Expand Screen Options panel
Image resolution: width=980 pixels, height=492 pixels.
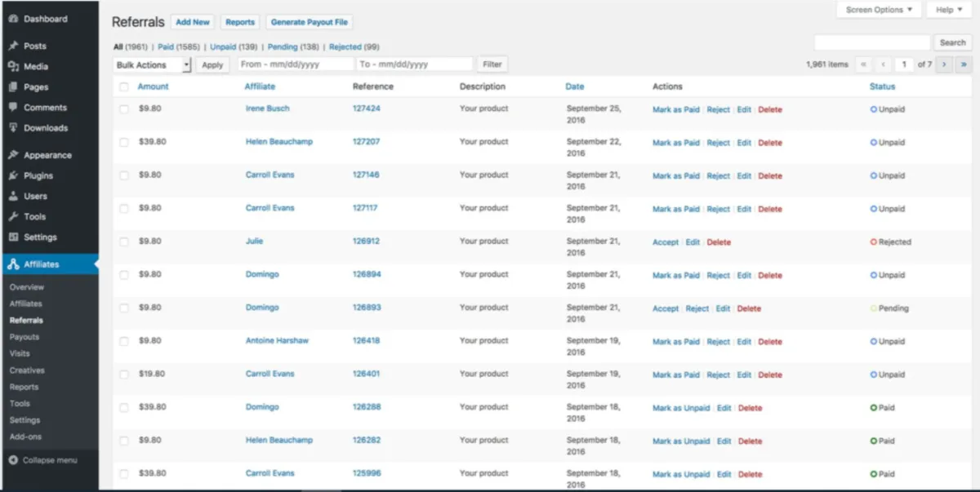(x=879, y=10)
